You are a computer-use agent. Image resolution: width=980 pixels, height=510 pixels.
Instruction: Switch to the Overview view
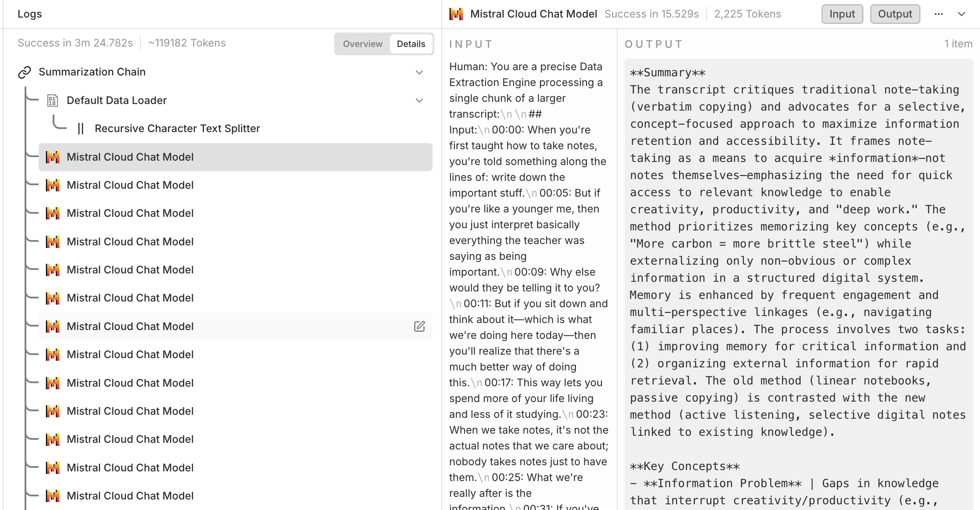pyautogui.click(x=362, y=44)
